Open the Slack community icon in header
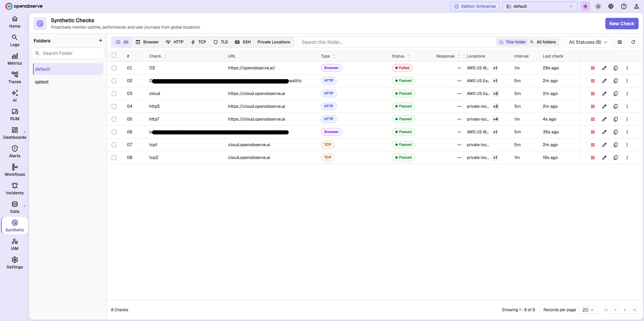This screenshot has width=644, height=321. click(x=611, y=6)
